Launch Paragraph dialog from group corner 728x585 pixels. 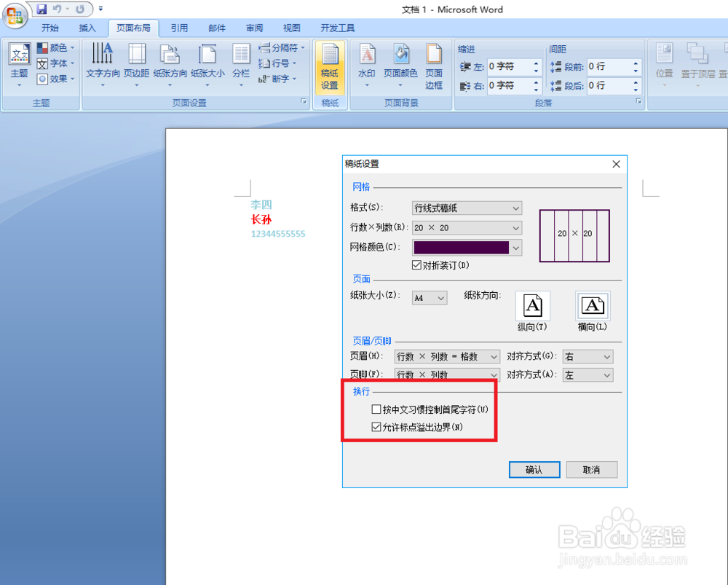[x=639, y=101]
